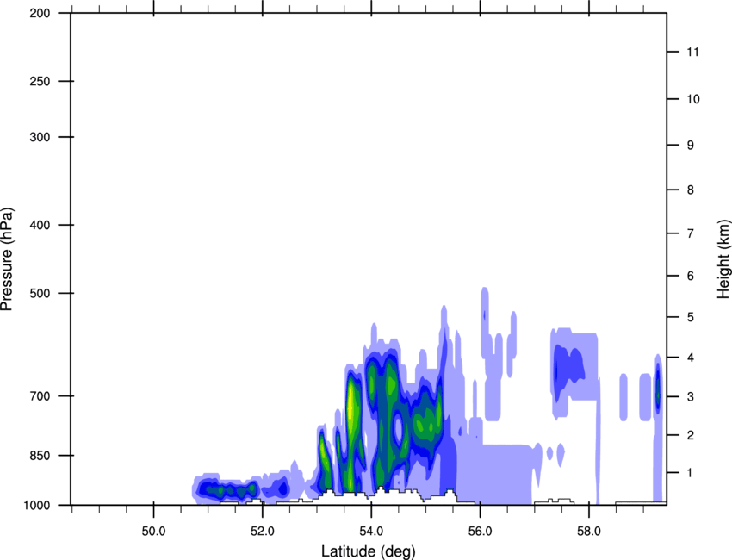Click the 56.0 latitude tick label

(481, 532)
